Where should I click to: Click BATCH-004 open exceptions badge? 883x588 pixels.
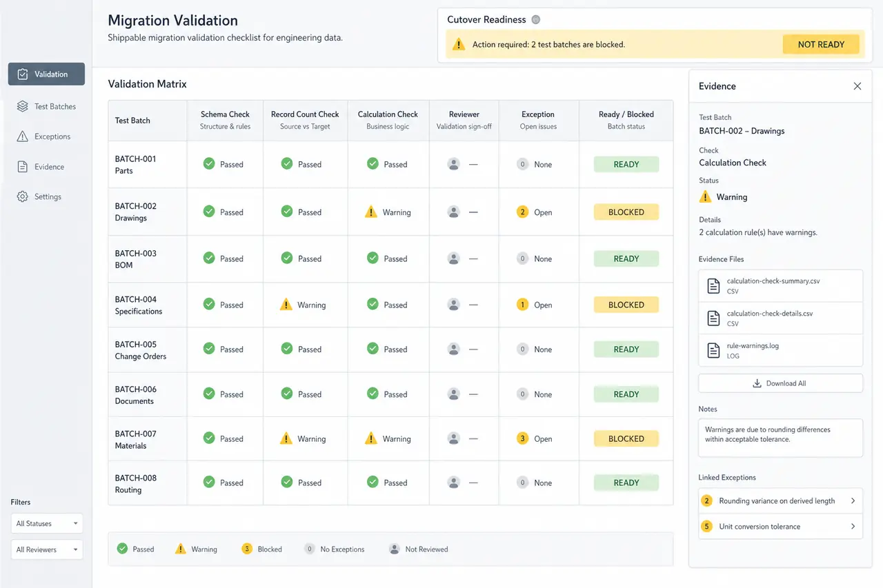(522, 304)
